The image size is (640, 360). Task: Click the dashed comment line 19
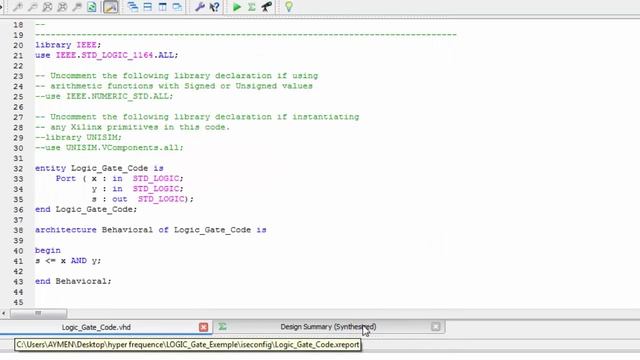[x=246, y=35]
